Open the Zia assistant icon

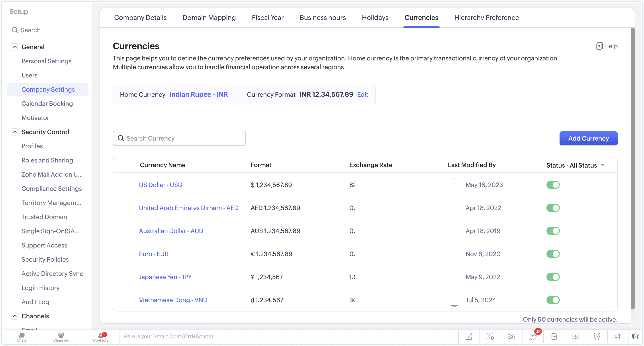pos(511,336)
